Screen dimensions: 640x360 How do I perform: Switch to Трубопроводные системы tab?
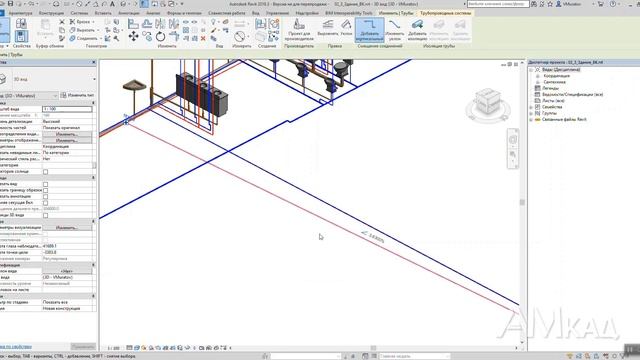point(445,13)
